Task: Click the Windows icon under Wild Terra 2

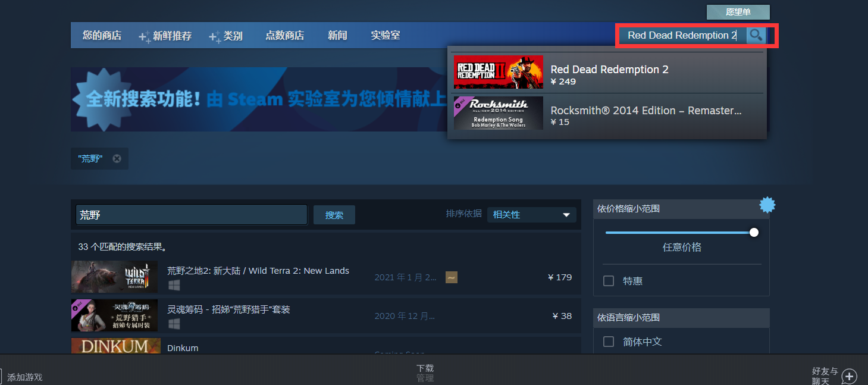Action: pos(174,286)
